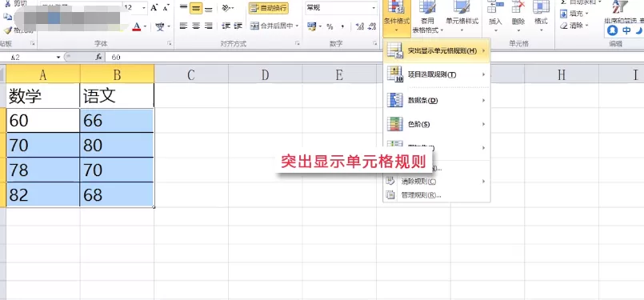Open 单元格样式 cell styles gallery
Screen dimensions: 644x300
[x=462, y=17]
